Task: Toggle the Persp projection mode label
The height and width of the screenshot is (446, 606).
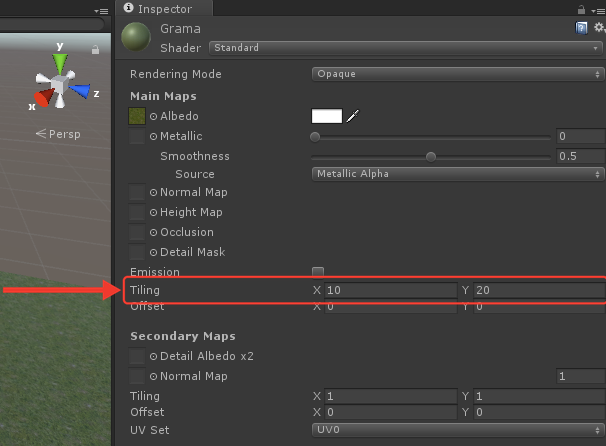Action: (x=58, y=134)
